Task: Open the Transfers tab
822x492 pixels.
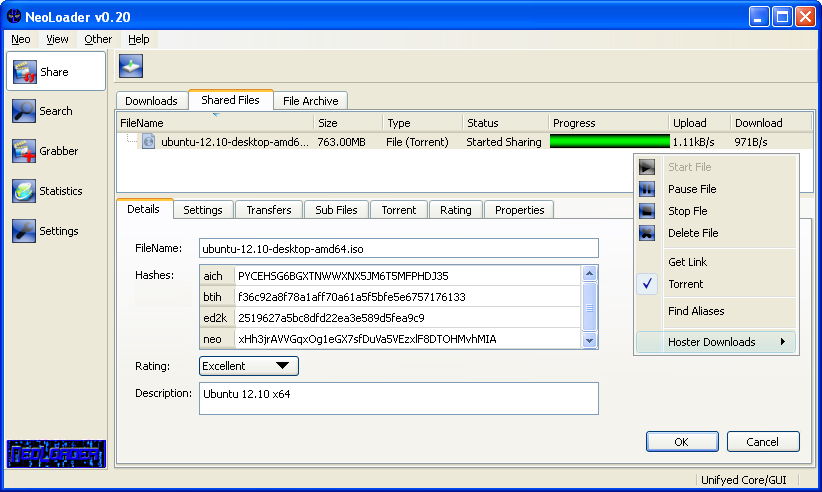Action: point(269,210)
